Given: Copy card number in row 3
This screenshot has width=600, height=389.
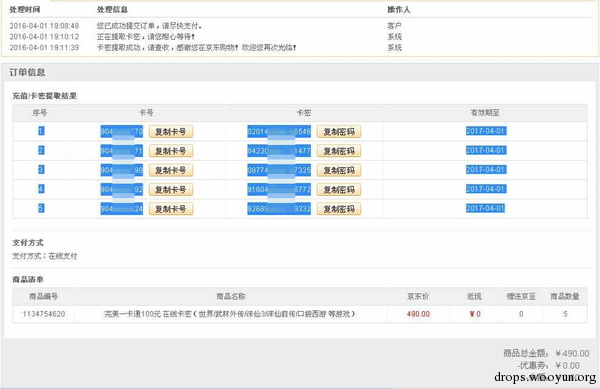Looking at the screenshot, I should pyautogui.click(x=171, y=170).
